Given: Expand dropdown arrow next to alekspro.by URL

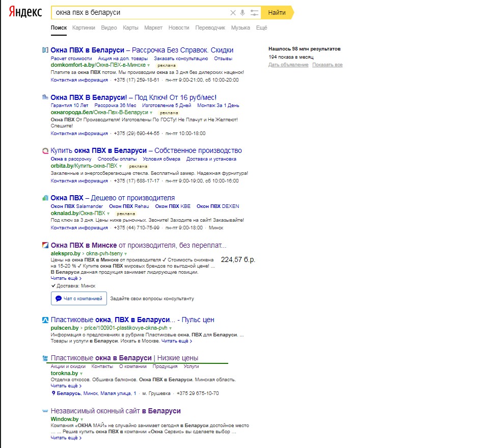Looking at the screenshot, I should point(125,254).
